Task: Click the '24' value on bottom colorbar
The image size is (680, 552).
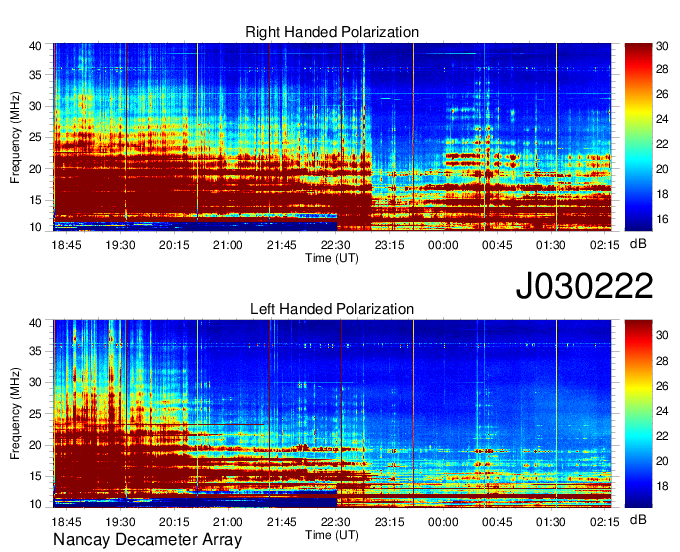Action: [663, 411]
